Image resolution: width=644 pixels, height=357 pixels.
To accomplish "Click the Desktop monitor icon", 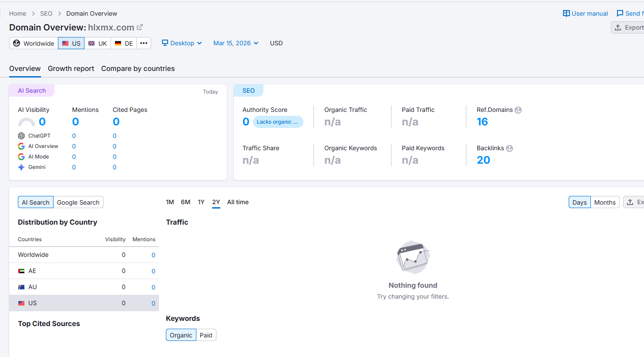I will point(165,43).
